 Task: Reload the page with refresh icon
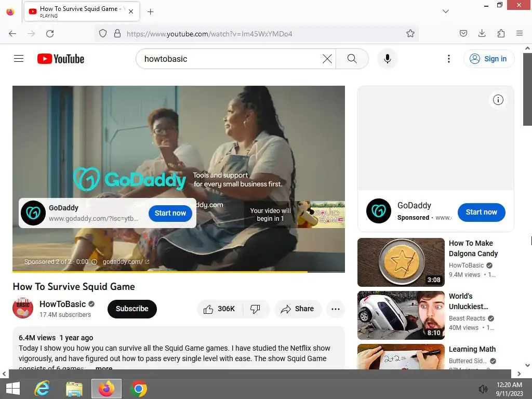click(x=50, y=34)
